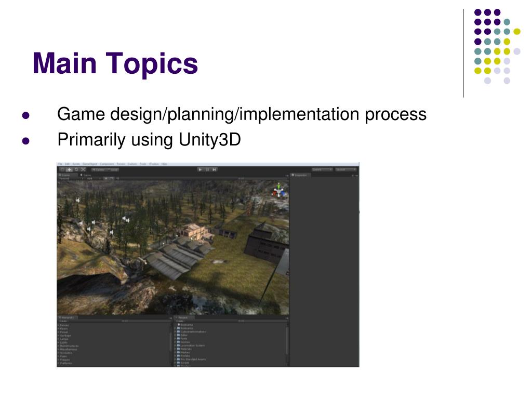Viewport: 532px width, 399px height.
Task: Select Miscellaneous in the Hierarchy
Action: [69, 350]
